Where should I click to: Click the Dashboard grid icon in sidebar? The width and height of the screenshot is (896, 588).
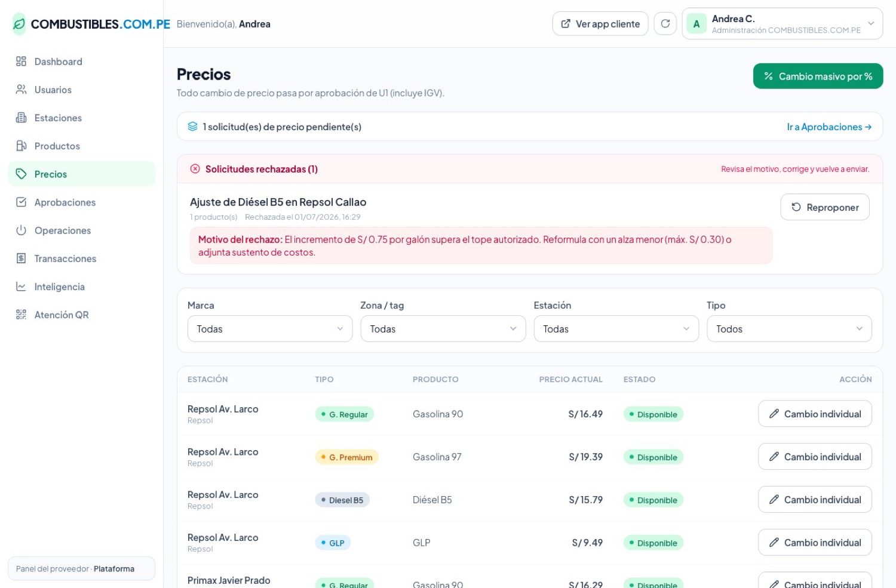coord(21,61)
